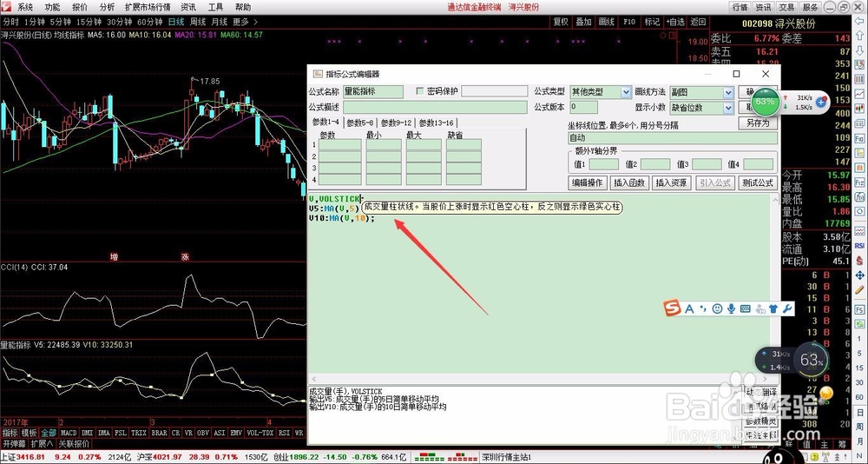Expand the 扩展∧ panel at bottom
Screen dimensions: 868x464
pyautogui.click(x=42, y=443)
